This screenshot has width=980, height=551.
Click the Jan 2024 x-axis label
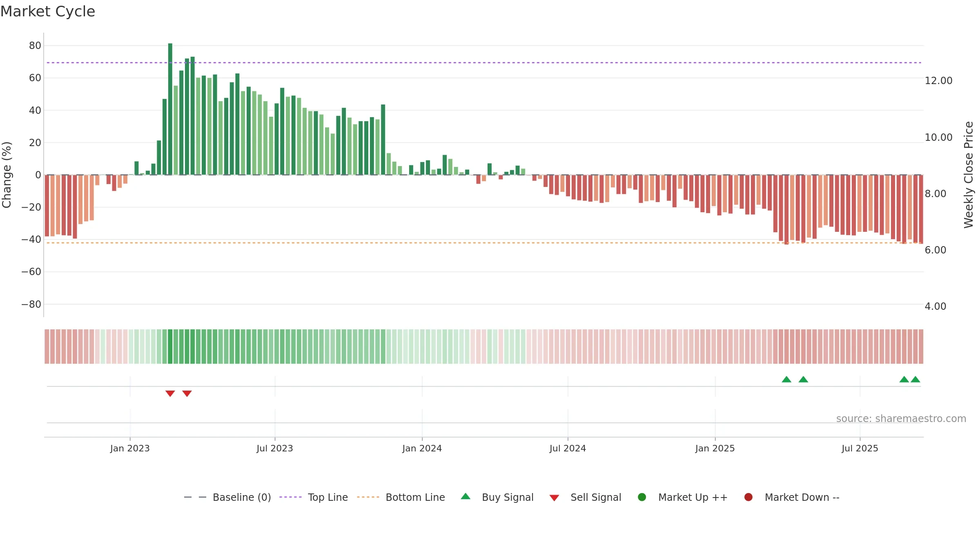coord(422,448)
